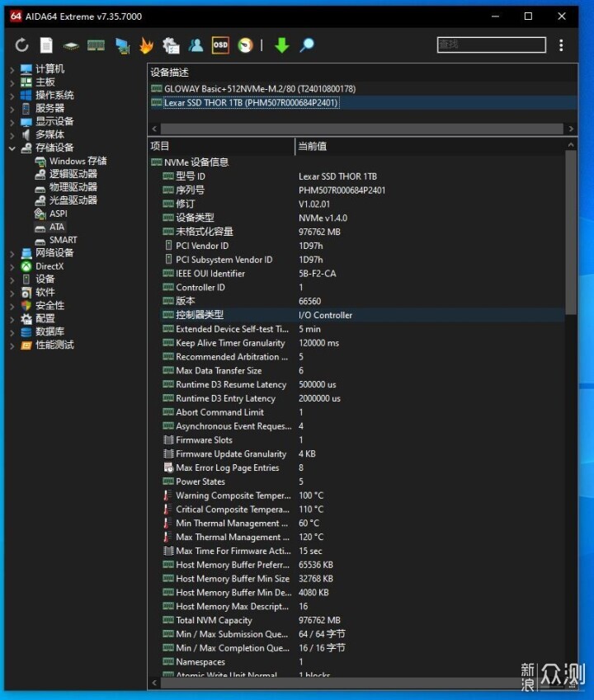
Task: Select 光盘驱动器 in the tree
Action: 73,200
